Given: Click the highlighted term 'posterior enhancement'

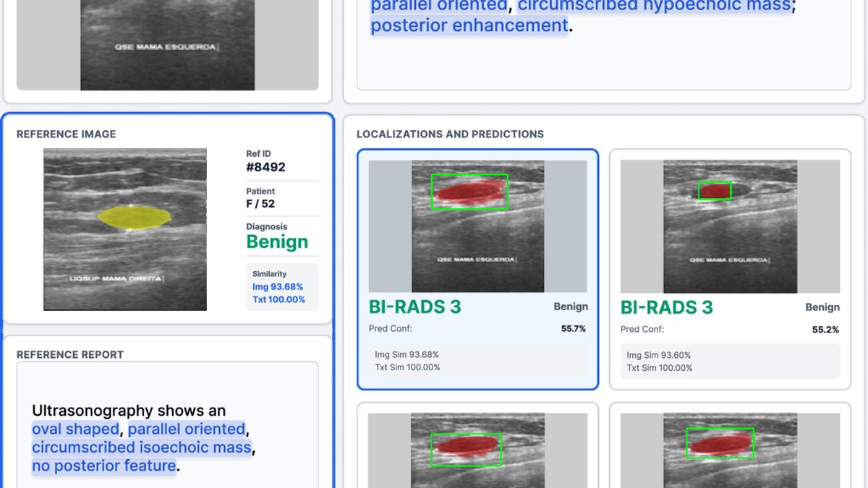Looking at the screenshot, I should [x=469, y=25].
